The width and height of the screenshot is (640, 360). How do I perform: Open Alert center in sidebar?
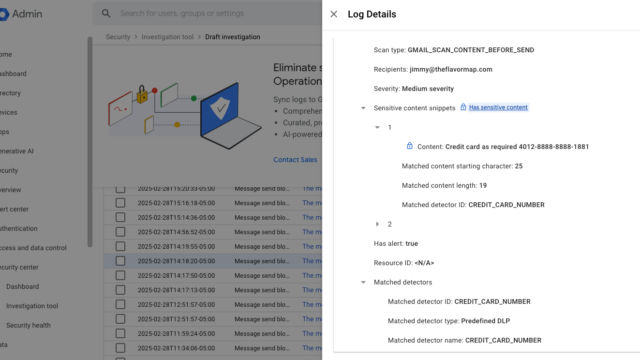click(14, 209)
